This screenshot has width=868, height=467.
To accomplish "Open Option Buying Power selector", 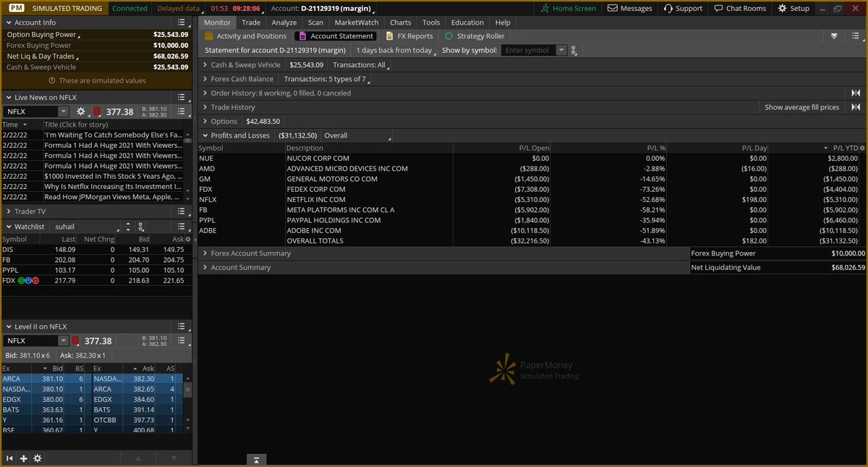I will 44,35.
